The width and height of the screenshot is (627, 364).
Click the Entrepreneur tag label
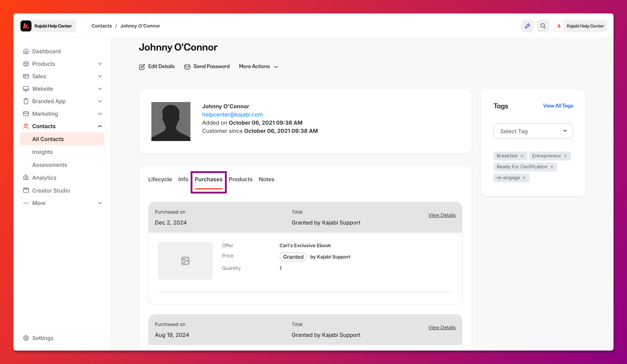[546, 156]
